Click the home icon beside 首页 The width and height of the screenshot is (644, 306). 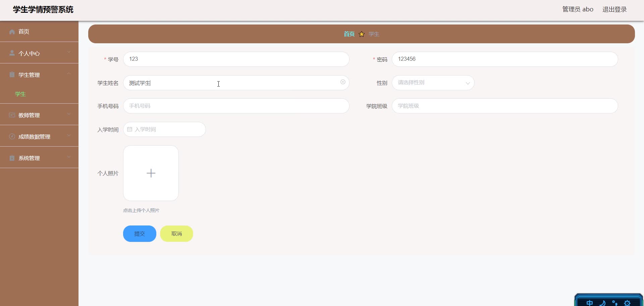click(12, 32)
